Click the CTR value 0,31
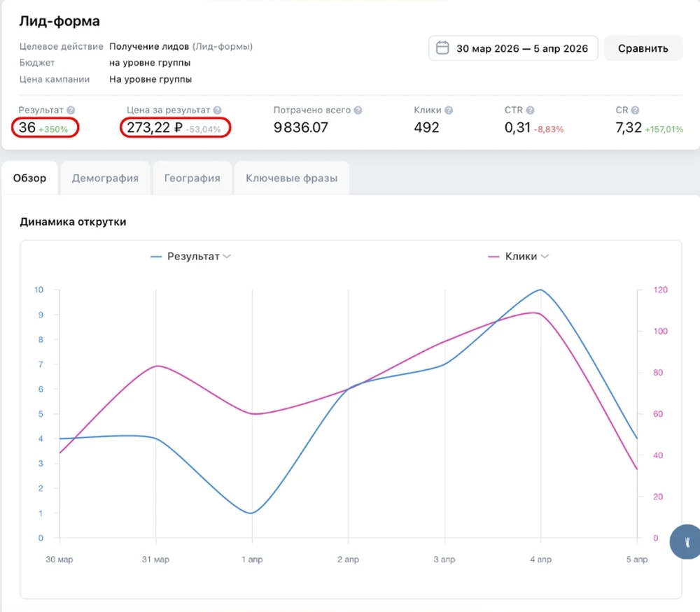This screenshot has height=612, width=700. tap(517, 127)
